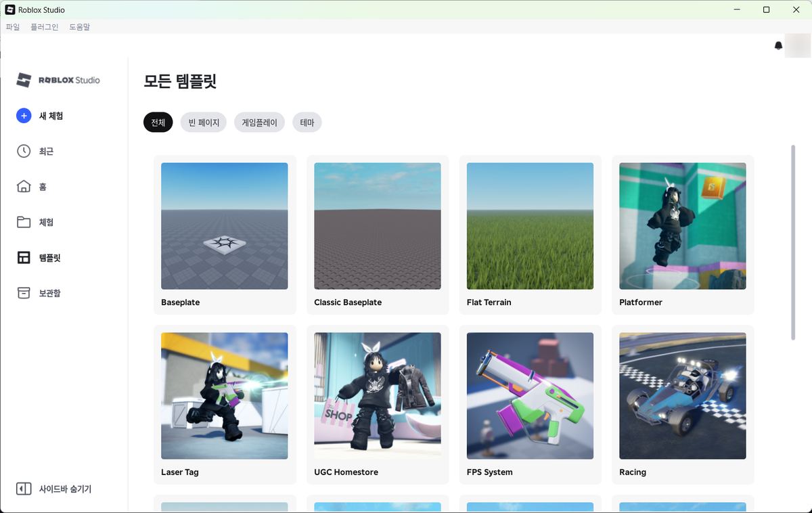The width and height of the screenshot is (812, 513).
Task: Open the user avatar in top right
Action: [798, 45]
